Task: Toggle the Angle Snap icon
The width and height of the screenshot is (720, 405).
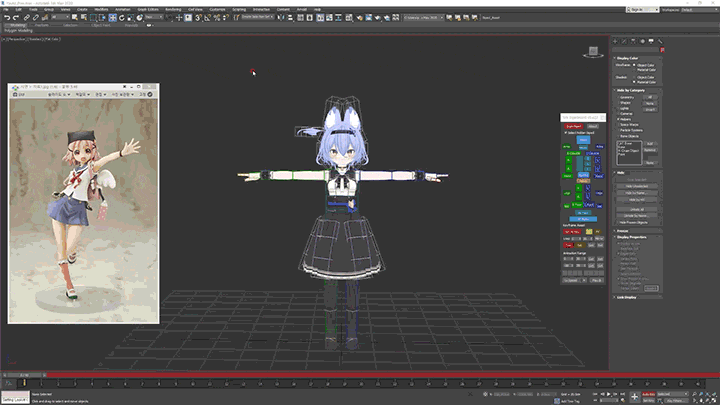Action: coord(207,17)
